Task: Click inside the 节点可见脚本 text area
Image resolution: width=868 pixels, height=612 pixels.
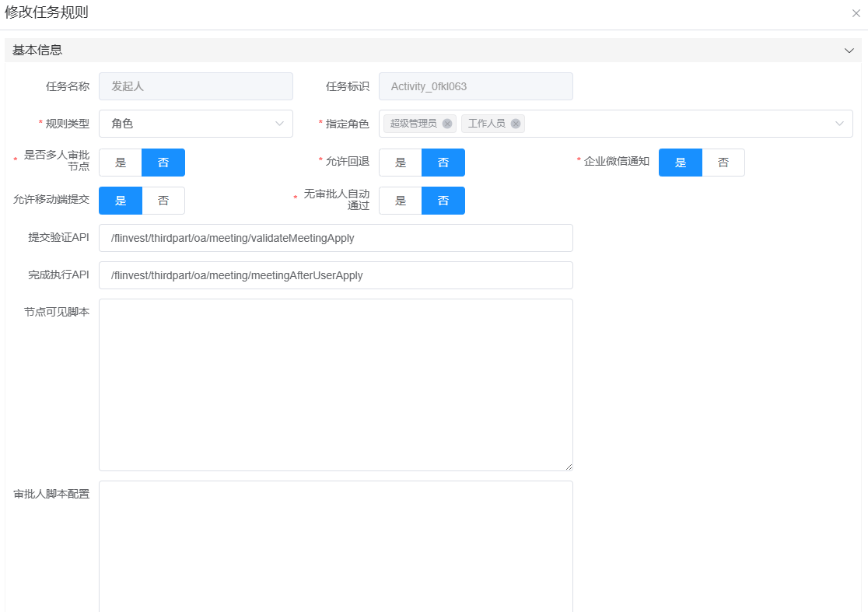Action: 335,384
